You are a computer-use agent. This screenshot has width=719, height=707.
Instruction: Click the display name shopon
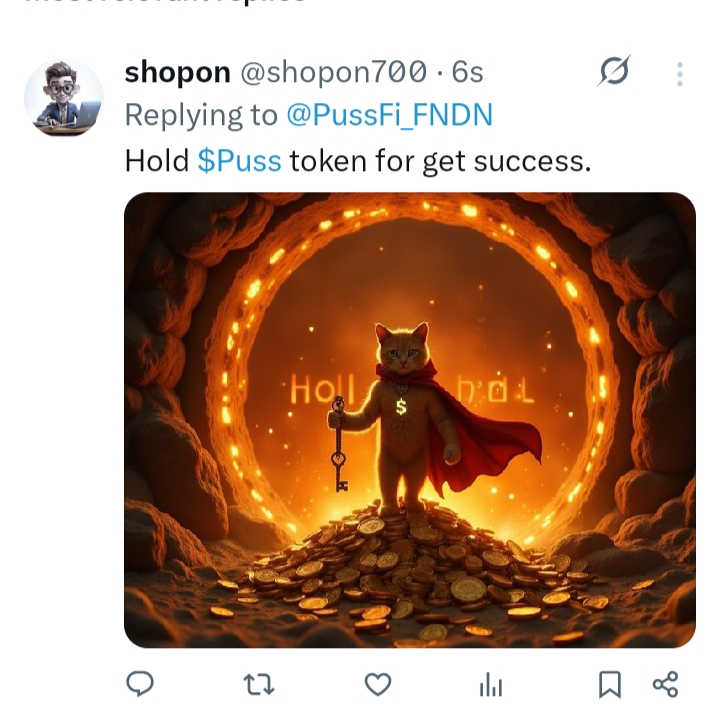[x=177, y=72]
